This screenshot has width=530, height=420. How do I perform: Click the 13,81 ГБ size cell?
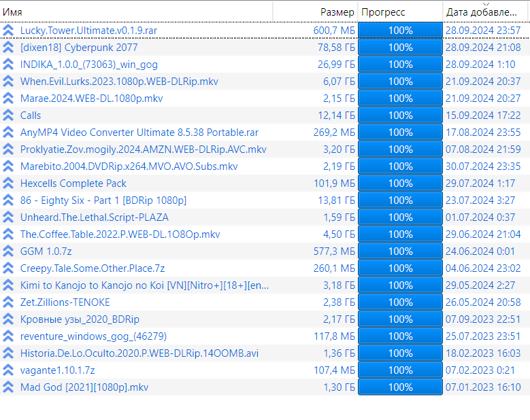pos(336,200)
